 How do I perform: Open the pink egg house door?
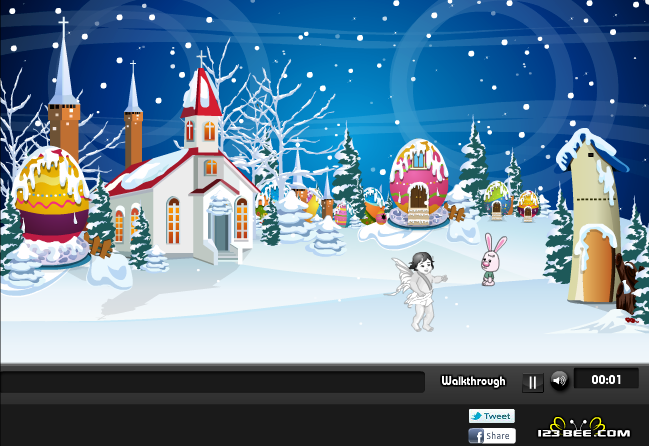[418, 197]
